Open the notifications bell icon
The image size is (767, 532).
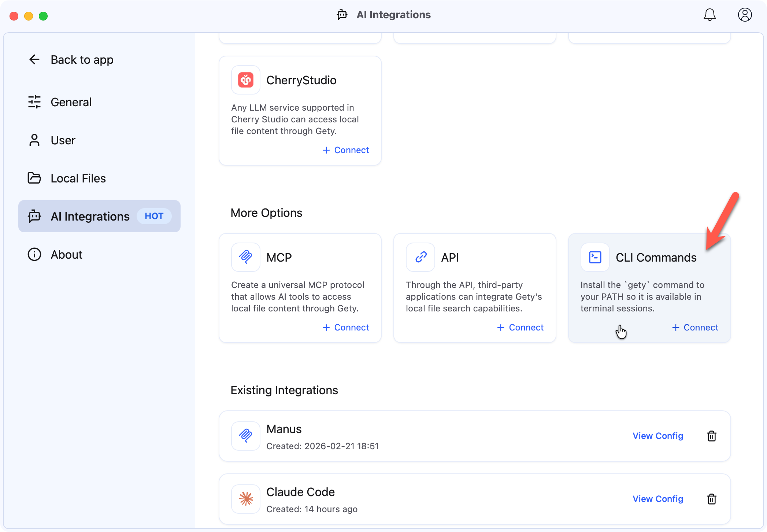click(709, 15)
